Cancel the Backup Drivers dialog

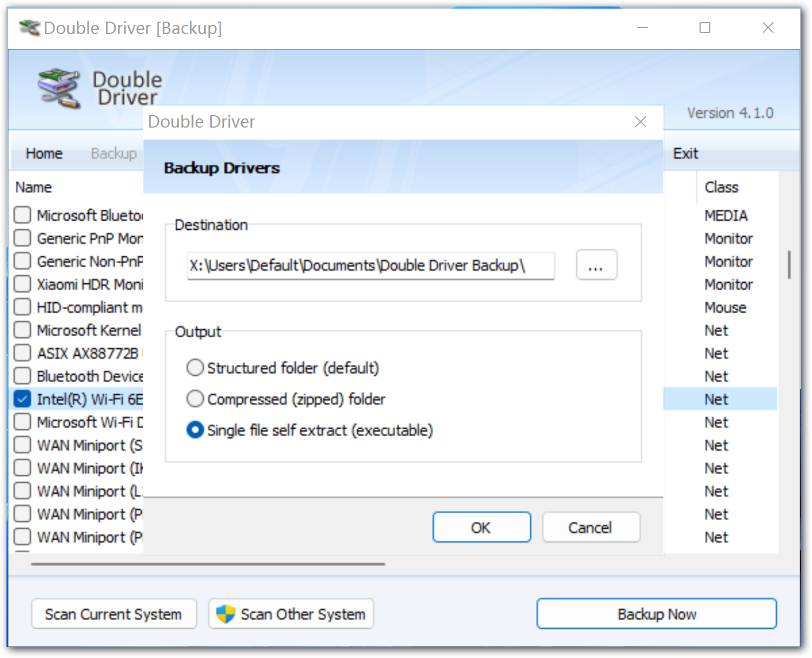pos(591,527)
